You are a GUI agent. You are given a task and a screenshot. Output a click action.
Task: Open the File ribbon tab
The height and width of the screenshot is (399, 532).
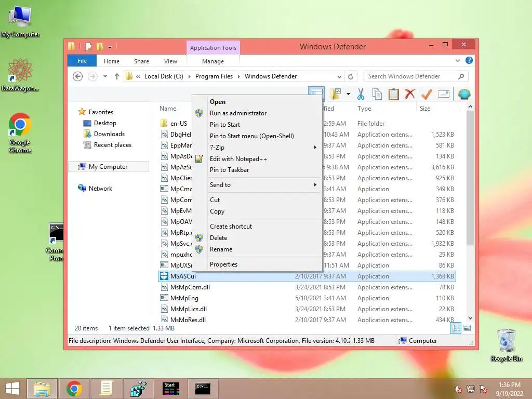[x=82, y=61]
